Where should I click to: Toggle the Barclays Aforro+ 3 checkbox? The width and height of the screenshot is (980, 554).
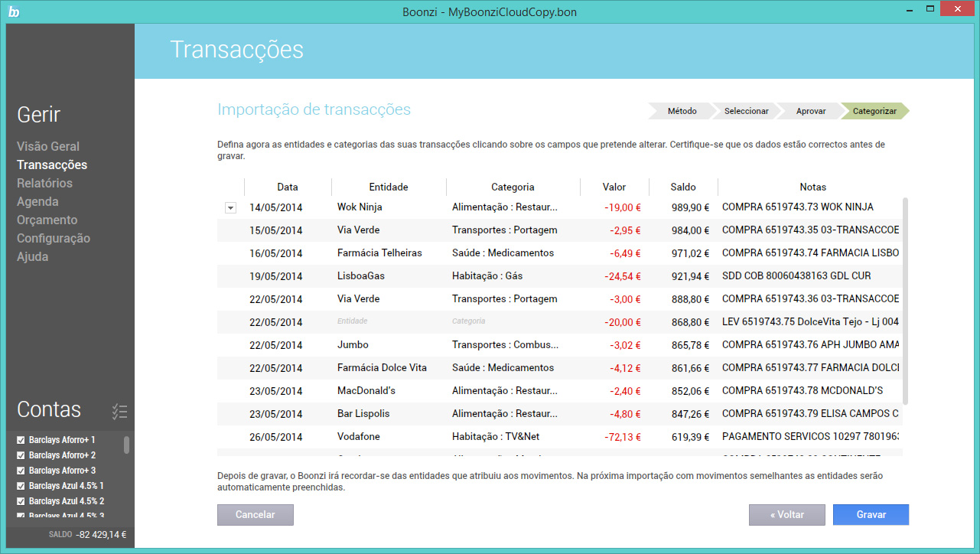click(21, 471)
